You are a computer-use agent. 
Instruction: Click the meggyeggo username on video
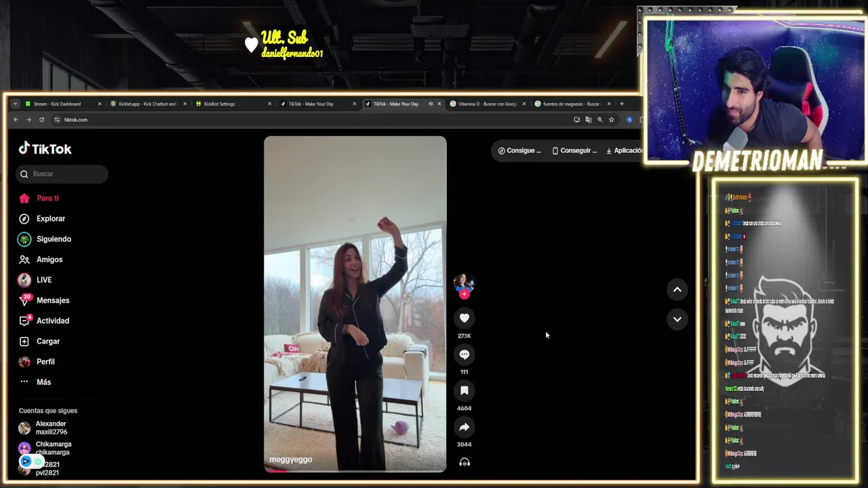[291, 460]
